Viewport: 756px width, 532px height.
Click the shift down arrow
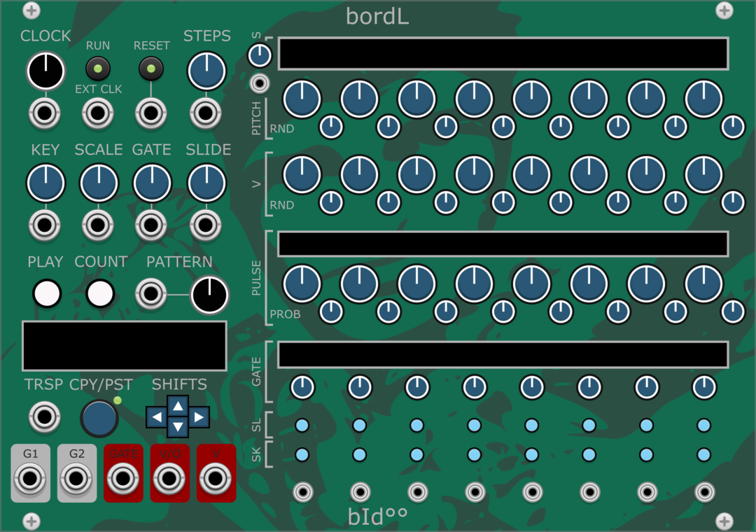[178, 426]
